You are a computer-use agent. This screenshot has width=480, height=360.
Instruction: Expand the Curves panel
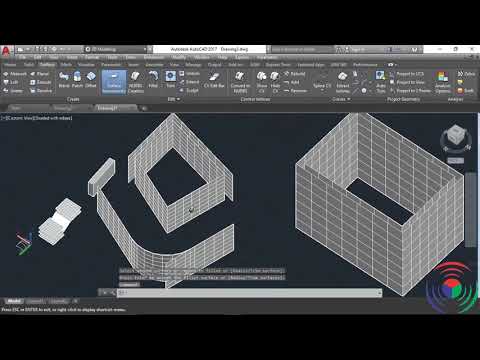pyautogui.click(x=341, y=99)
